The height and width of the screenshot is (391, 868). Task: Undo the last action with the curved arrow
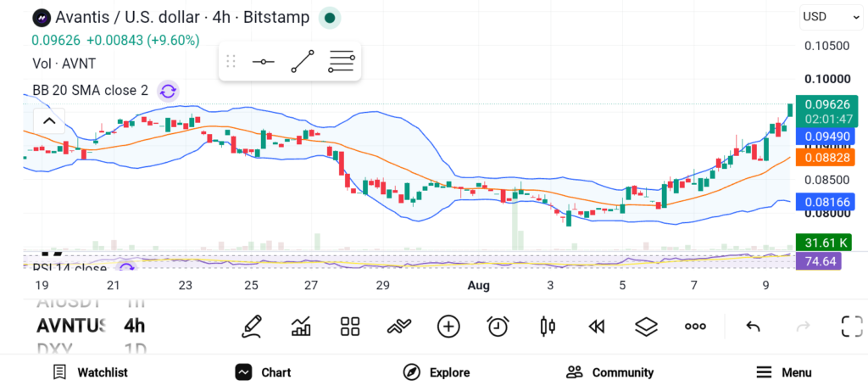(753, 327)
